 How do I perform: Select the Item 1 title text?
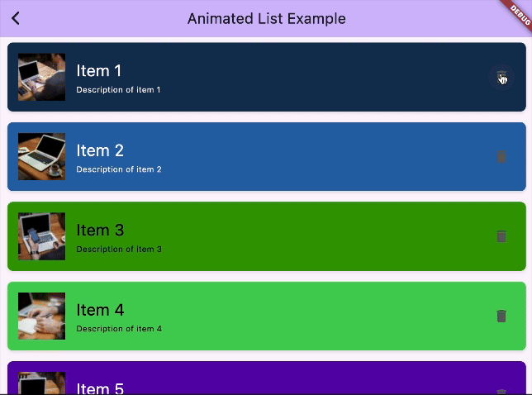coord(99,71)
